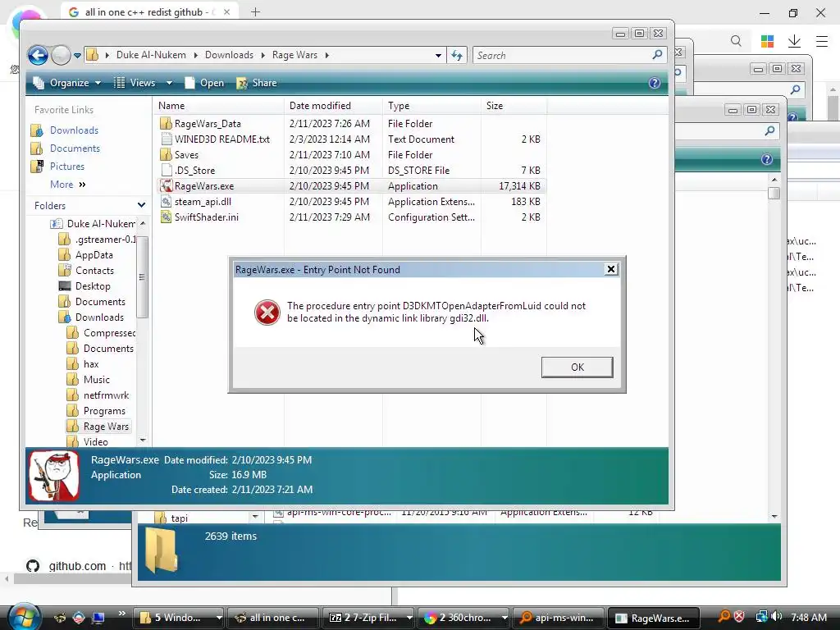Image resolution: width=840 pixels, height=630 pixels.
Task: Sort by the Size column header
Action: coord(514,106)
